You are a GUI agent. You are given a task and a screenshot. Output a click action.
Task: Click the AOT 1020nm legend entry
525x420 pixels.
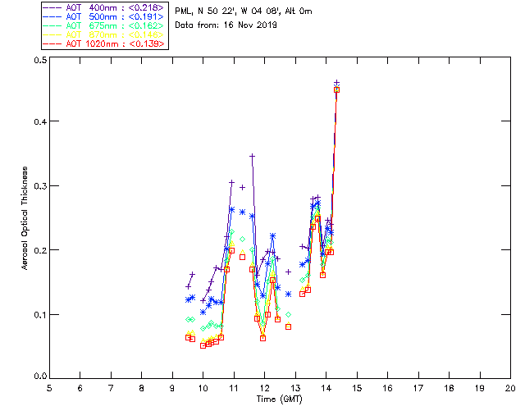click(103, 43)
